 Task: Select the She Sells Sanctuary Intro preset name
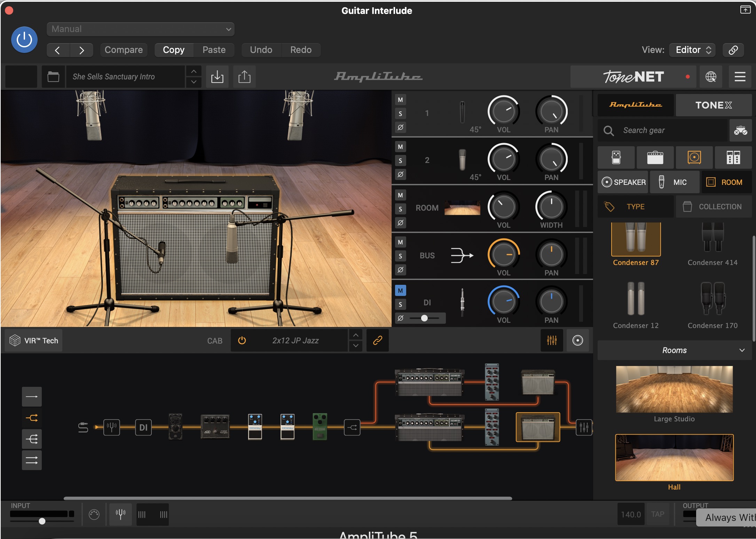coord(125,77)
